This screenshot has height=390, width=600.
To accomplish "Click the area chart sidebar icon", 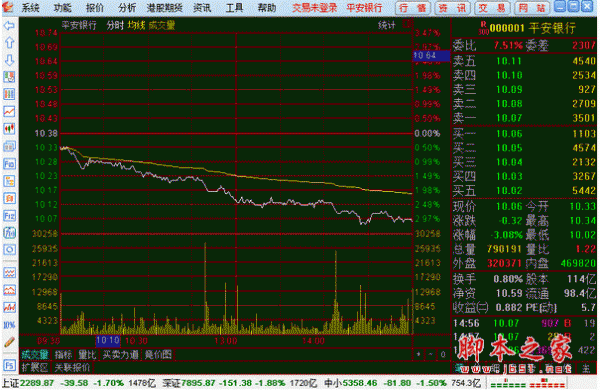I will [9, 290].
